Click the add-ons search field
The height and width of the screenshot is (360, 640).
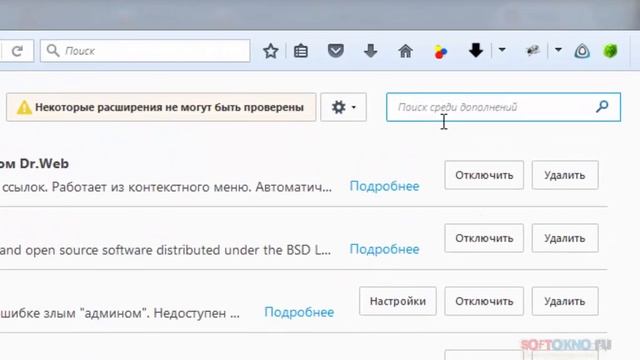pos(503,107)
